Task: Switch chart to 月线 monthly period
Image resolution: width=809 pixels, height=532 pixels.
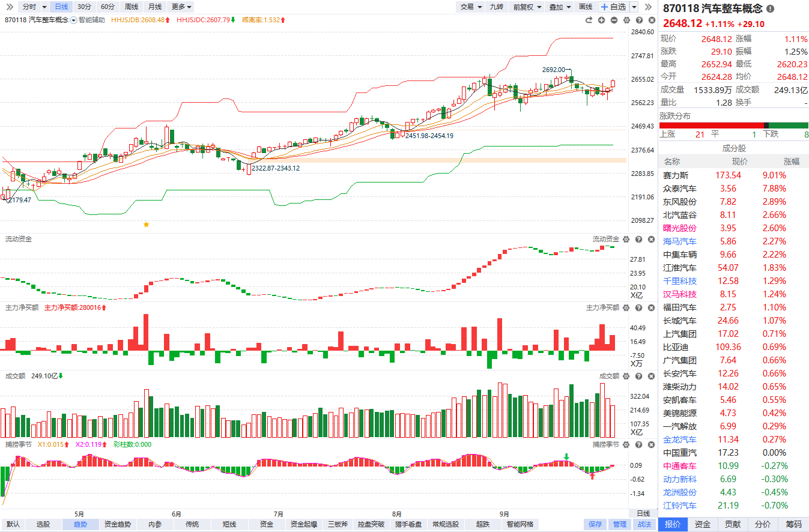Action: (154, 7)
